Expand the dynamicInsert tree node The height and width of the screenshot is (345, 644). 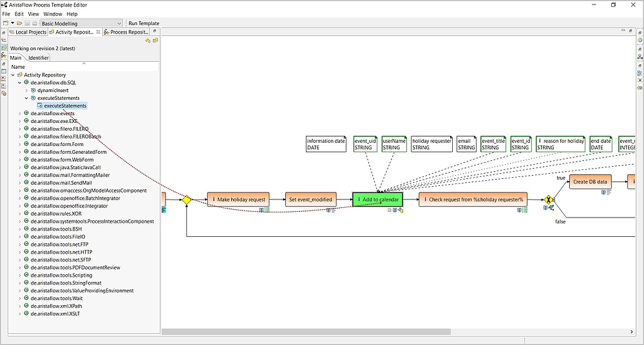click(26, 90)
